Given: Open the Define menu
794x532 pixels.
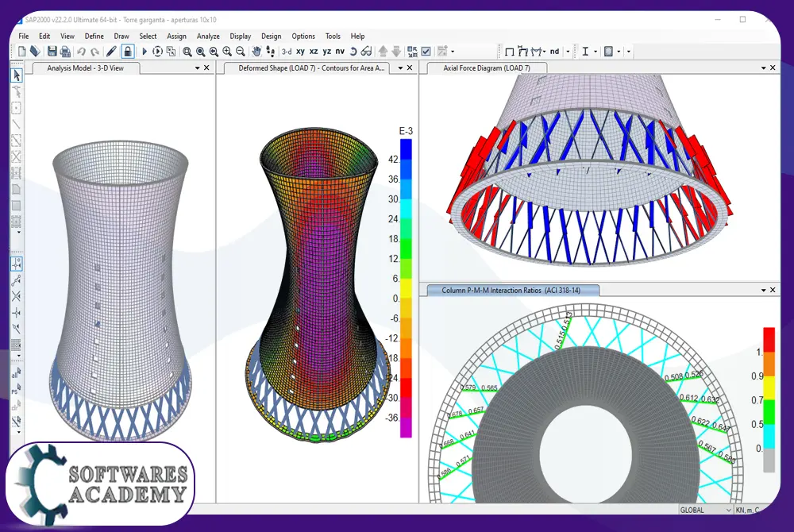Looking at the screenshot, I should point(94,36).
